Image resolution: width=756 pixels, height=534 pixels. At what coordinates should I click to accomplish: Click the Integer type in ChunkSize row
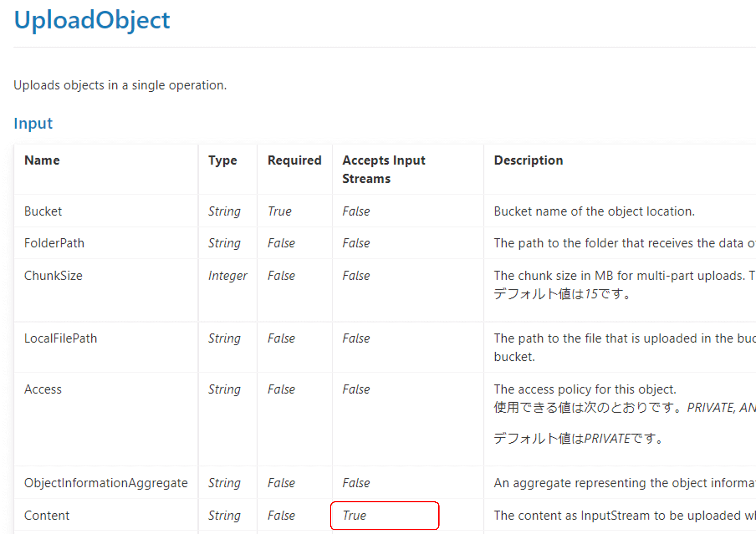click(x=227, y=275)
